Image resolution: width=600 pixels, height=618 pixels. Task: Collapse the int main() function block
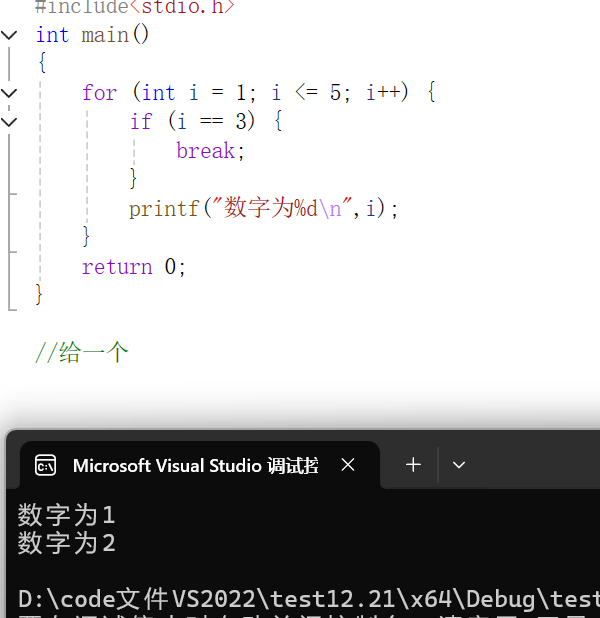(9, 35)
